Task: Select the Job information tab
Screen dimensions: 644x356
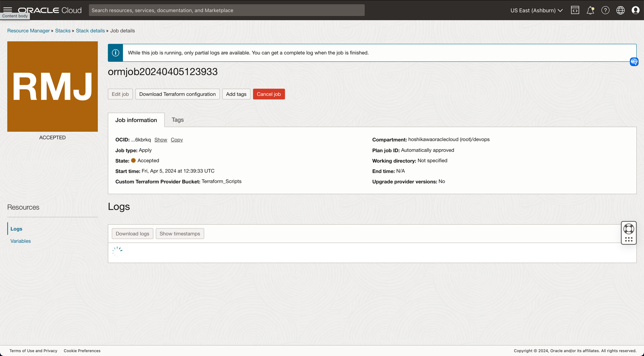Action: coord(136,120)
